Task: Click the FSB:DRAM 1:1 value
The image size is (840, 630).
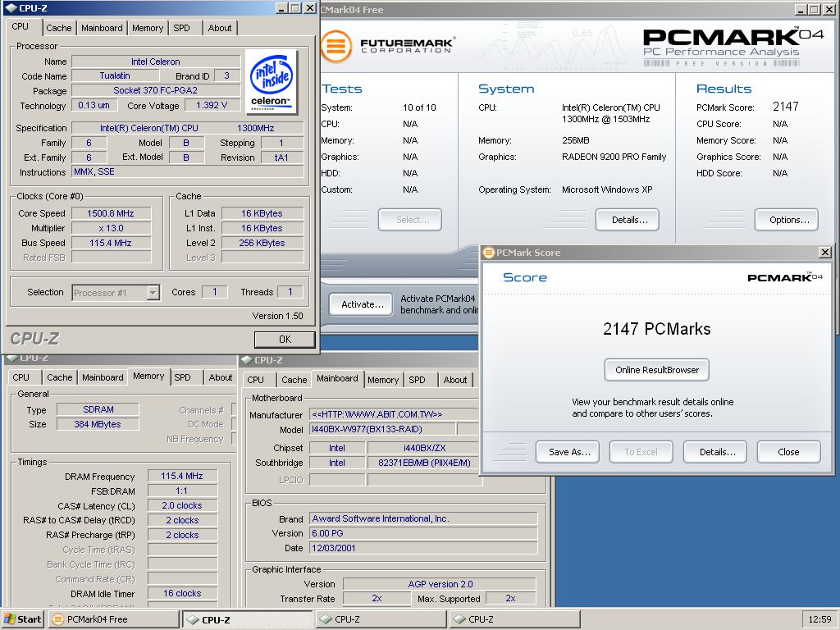Action: (182, 491)
